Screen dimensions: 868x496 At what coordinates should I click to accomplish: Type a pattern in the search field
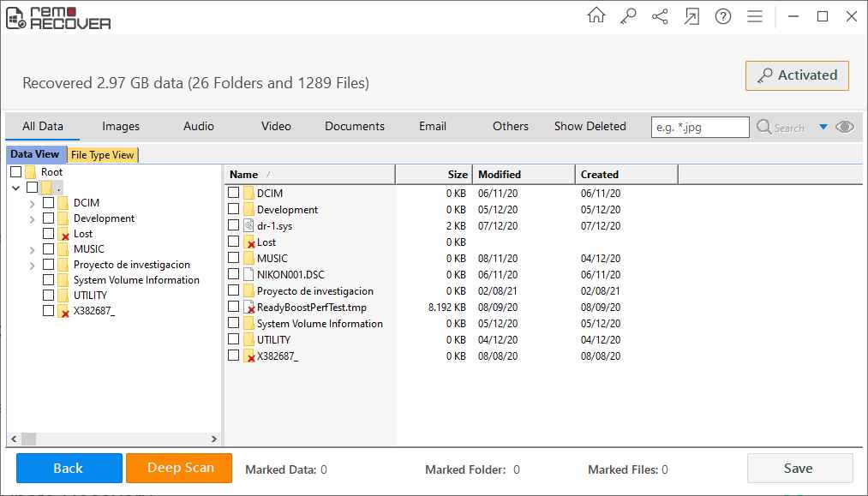pos(700,127)
